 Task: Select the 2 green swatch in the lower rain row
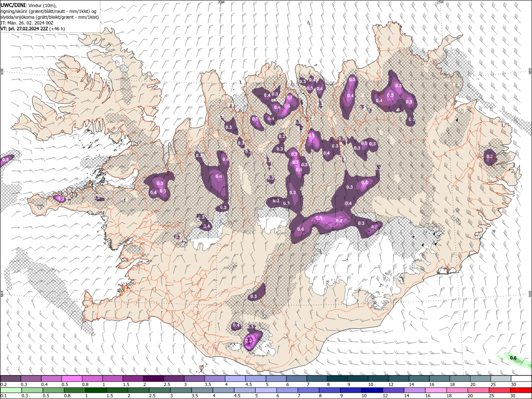click(138, 390)
